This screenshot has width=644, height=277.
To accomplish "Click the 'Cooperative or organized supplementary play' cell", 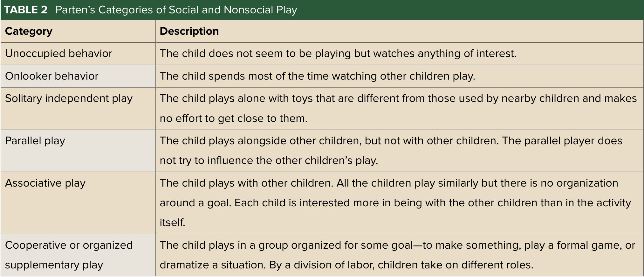I will tap(69, 255).
